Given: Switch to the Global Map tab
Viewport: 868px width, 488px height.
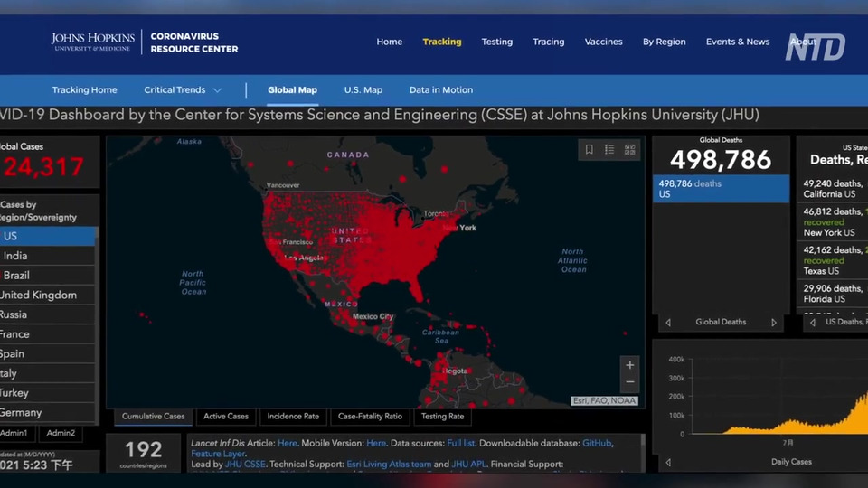Looking at the screenshot, I should pos(292,89).
